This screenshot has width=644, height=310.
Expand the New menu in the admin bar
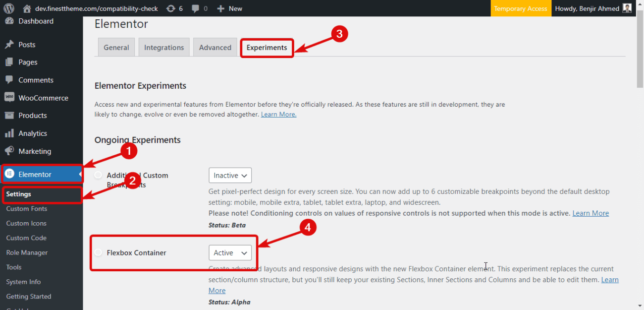pyautogui.click(x=229, y=8)
